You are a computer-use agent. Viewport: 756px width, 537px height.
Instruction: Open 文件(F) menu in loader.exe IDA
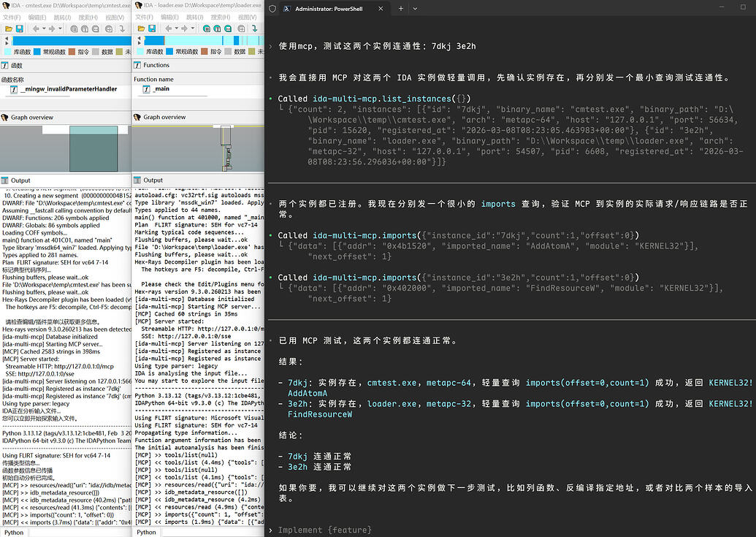(x=144, y=18)
